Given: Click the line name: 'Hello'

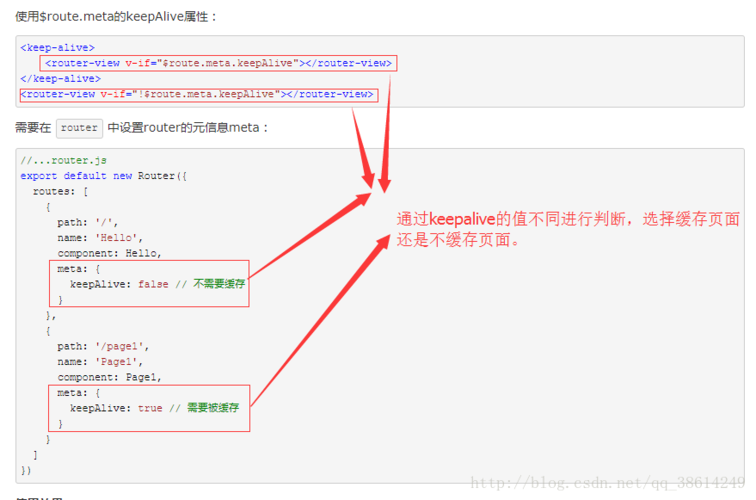Looking at the screenshot, I should (x=100, y=238).
